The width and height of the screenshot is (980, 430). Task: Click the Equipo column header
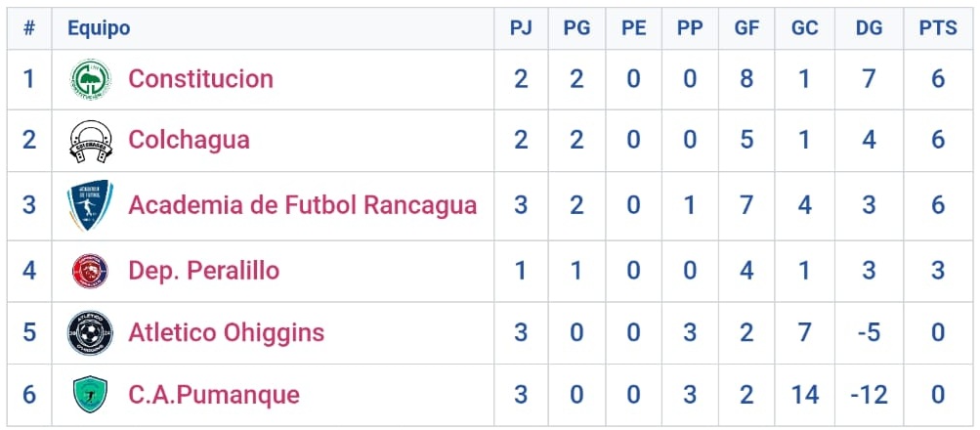98,28
